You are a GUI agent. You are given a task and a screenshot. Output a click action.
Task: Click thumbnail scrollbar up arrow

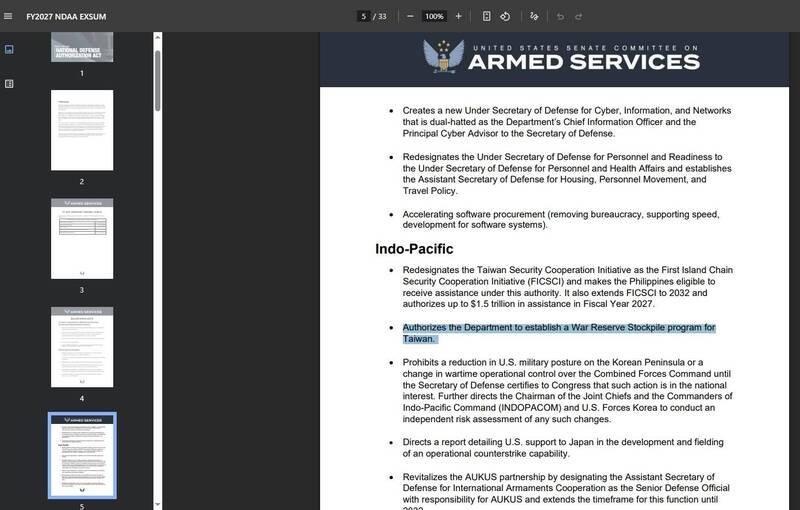click(158, 37)
